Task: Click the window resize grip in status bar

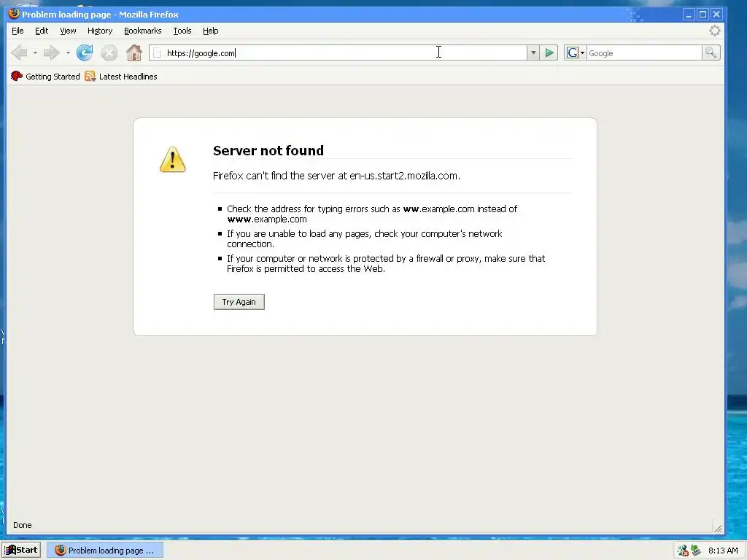Action: pyautogui.click(x=718, y=528)
